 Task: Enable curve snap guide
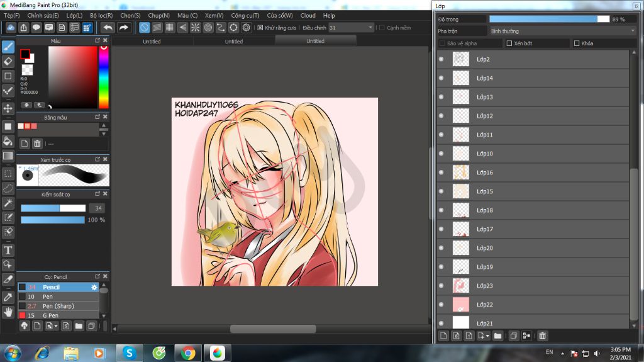click(221, 28)
